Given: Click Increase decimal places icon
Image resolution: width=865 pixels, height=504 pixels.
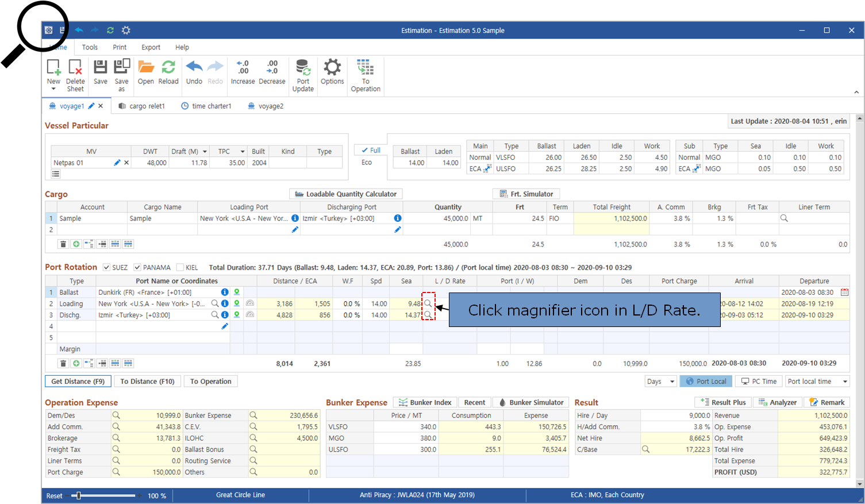Looking at the screenshot, I should pos(243,67).
